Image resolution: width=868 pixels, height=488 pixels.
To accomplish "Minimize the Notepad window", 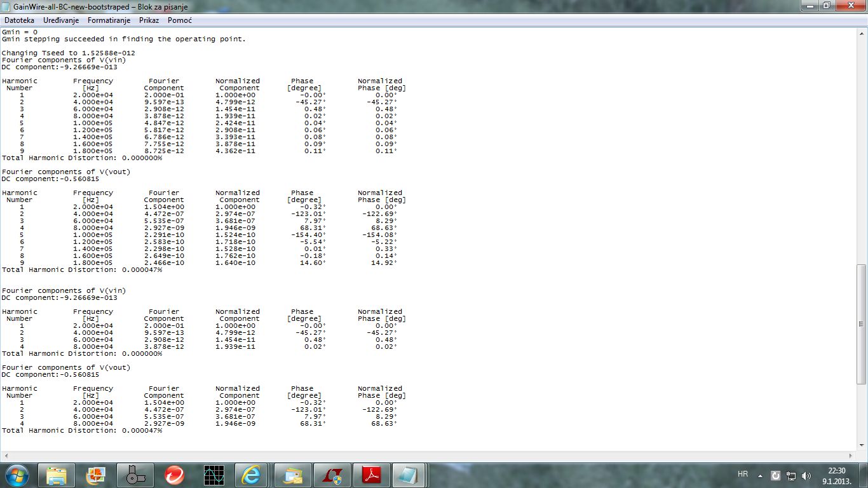I will tap(809, 6).
